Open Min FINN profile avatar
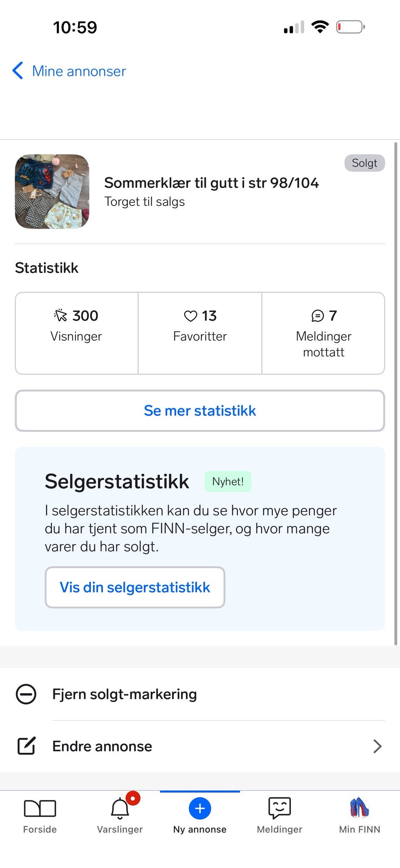 360,808
